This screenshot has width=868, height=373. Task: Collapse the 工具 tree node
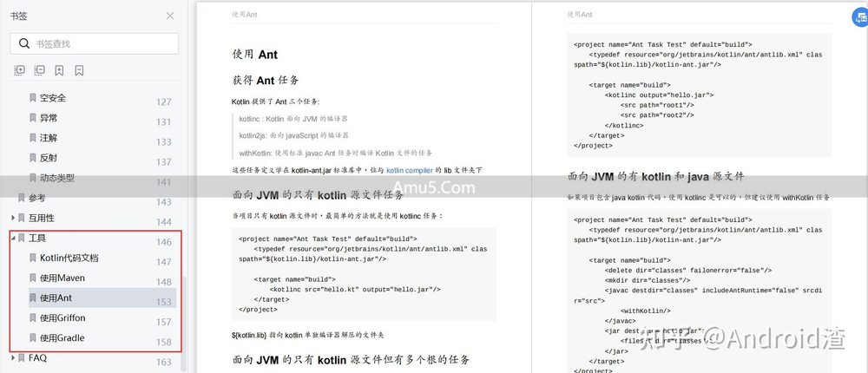pyautogui.click(x=13, y=238)
